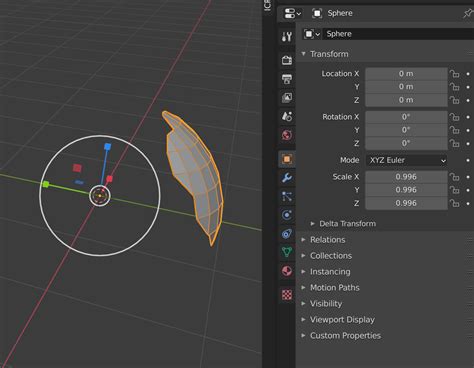The image size is (474, 368).
Task: Open the Particles properties tab
Action: pos(287,196)
